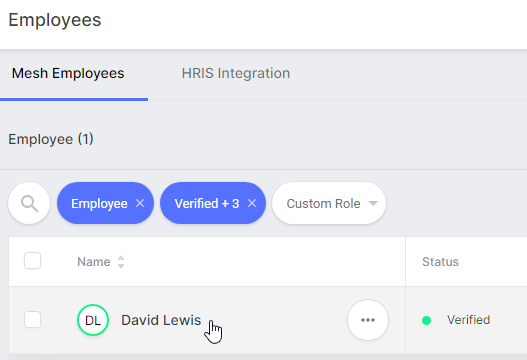Click the green Verified status dot

[427, 320]
